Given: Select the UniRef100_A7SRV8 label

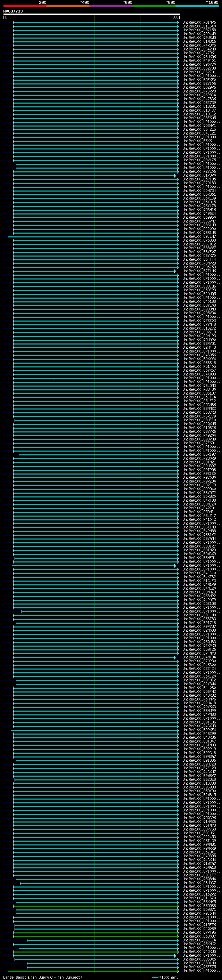Looking at the screenshot, I should coord(199,91).
